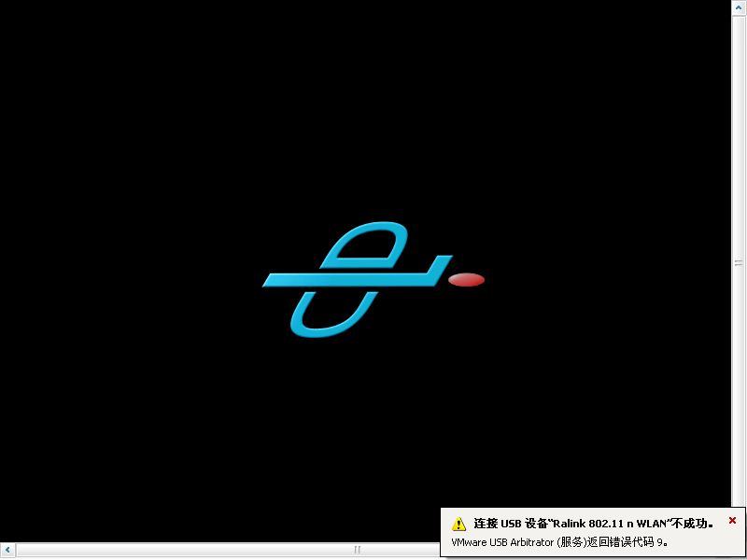This screenshot has height=560, width=747.
Task: Click the yellow warning icon in notification
Action: point(458,524)
